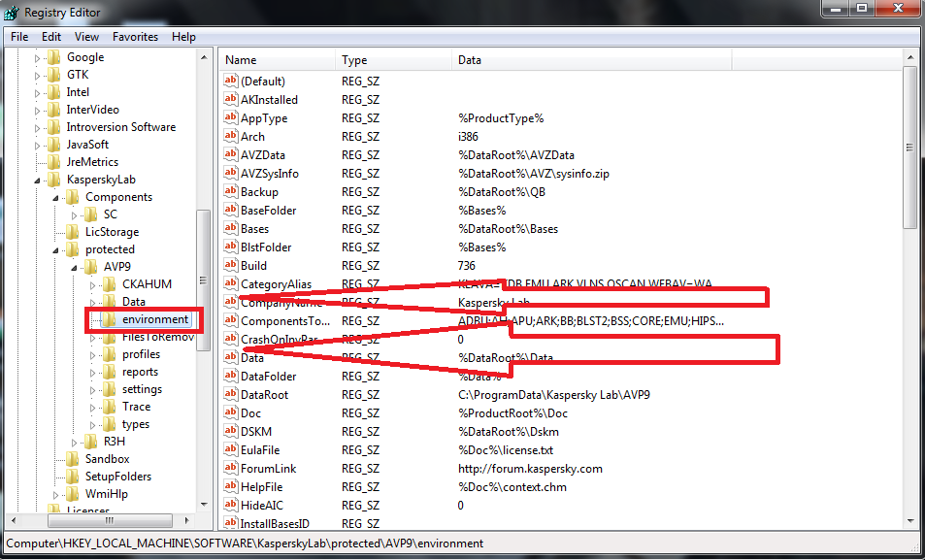This screenshot has height=560, width=925.
Task: Expand the SC tree node
Action: coord(75,214)
